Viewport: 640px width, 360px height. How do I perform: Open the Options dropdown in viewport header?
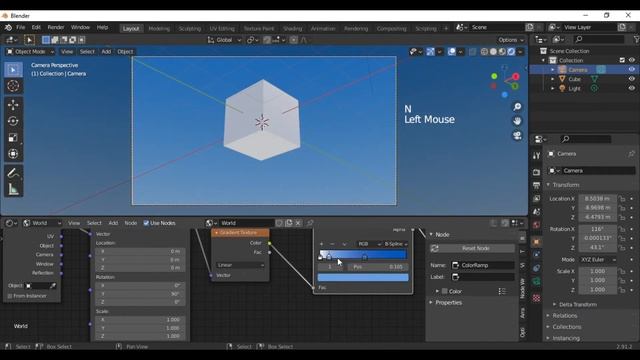pos(511,40)
